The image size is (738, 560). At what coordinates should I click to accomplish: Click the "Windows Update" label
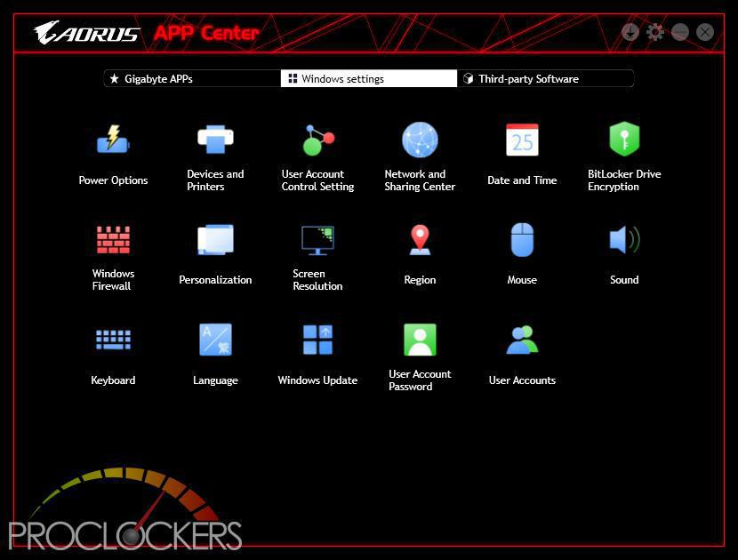click(317, 380)
